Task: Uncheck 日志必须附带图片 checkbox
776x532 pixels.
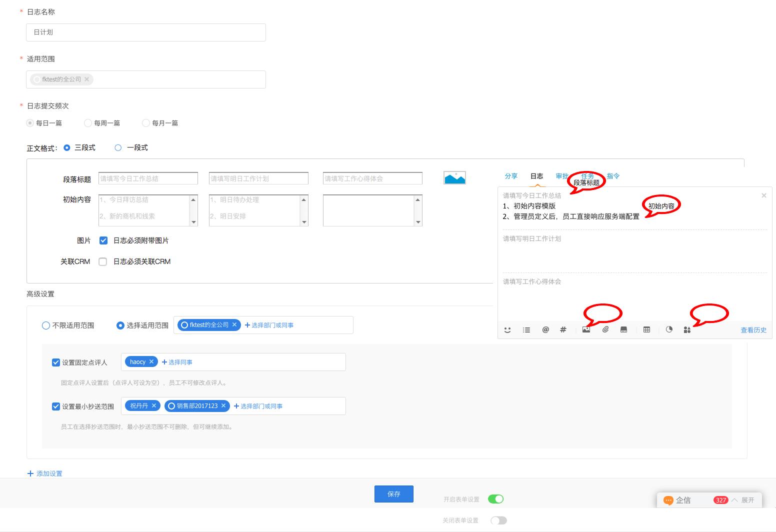Action: (x=103, y=240)
